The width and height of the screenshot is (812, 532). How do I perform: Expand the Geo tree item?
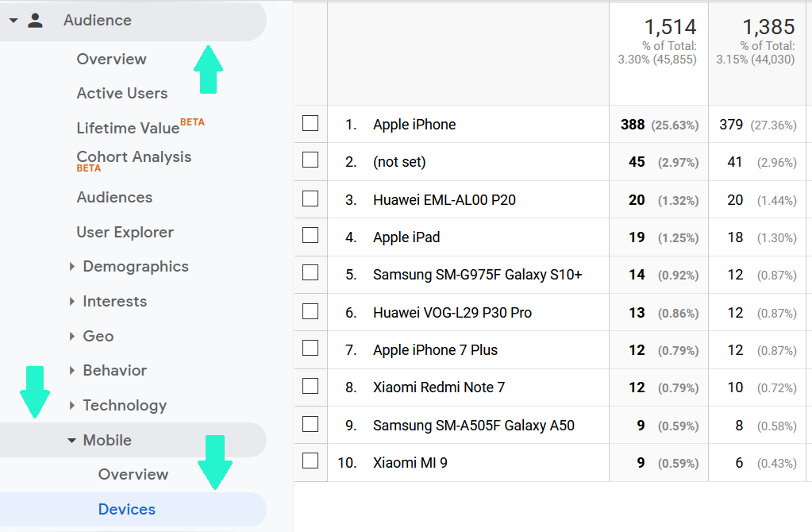[x=98, y=336]
